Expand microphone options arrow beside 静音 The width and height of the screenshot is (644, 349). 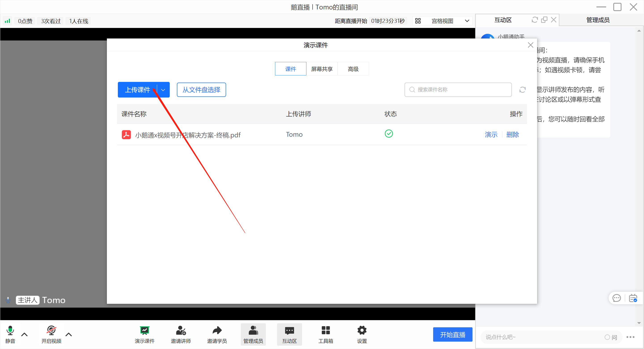pos(25,334)
